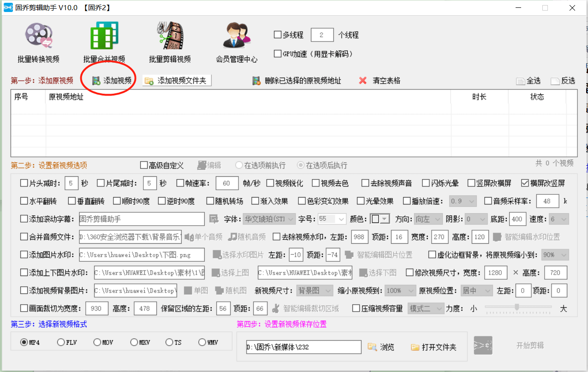The width and height of the screenshot is (588, 372).
Task: Uncheck the 横屏改竖屏 option
Action: (525, 183)
